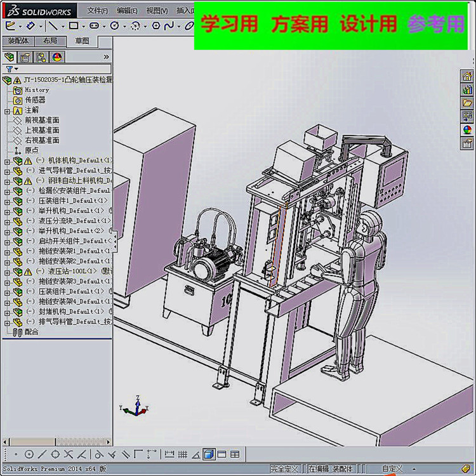The image size is (476, 476).
Task: Open File Explorer folder icon in task pane
Action: (x=467, y=103)
